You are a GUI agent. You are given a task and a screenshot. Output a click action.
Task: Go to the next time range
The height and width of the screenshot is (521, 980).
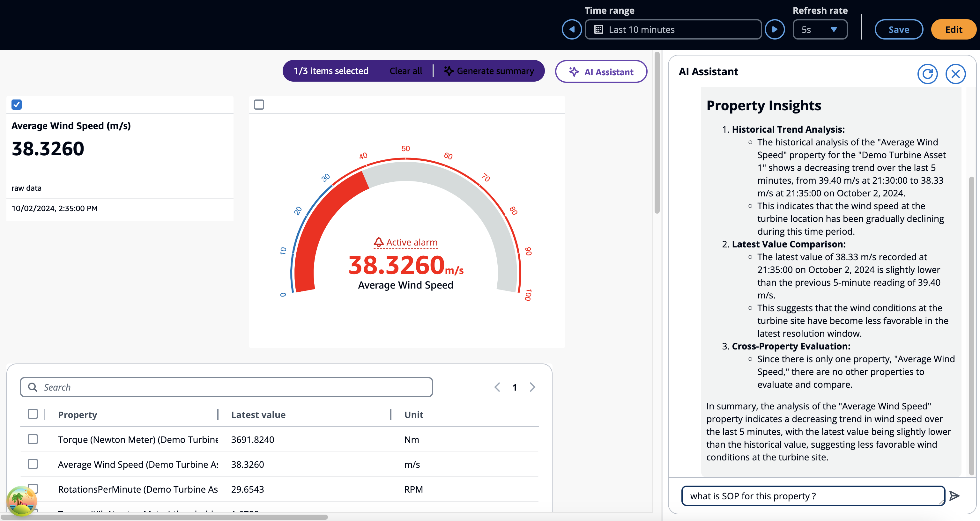pyautogui.click(x=775, y=30)
